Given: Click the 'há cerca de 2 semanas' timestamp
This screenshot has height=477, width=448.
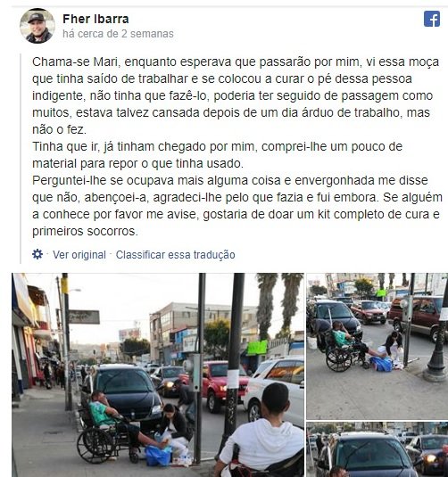Looking at the screenshot, I should 118,34.
